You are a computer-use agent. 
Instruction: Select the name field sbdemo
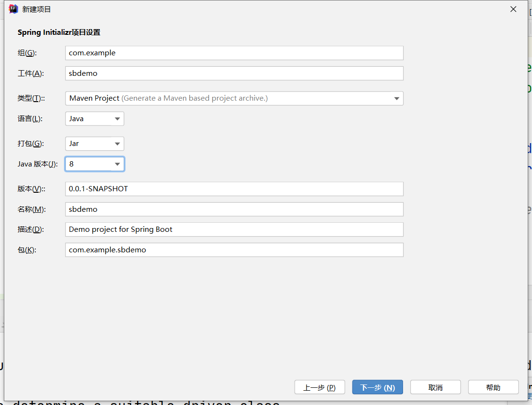[x=234, y=209]
